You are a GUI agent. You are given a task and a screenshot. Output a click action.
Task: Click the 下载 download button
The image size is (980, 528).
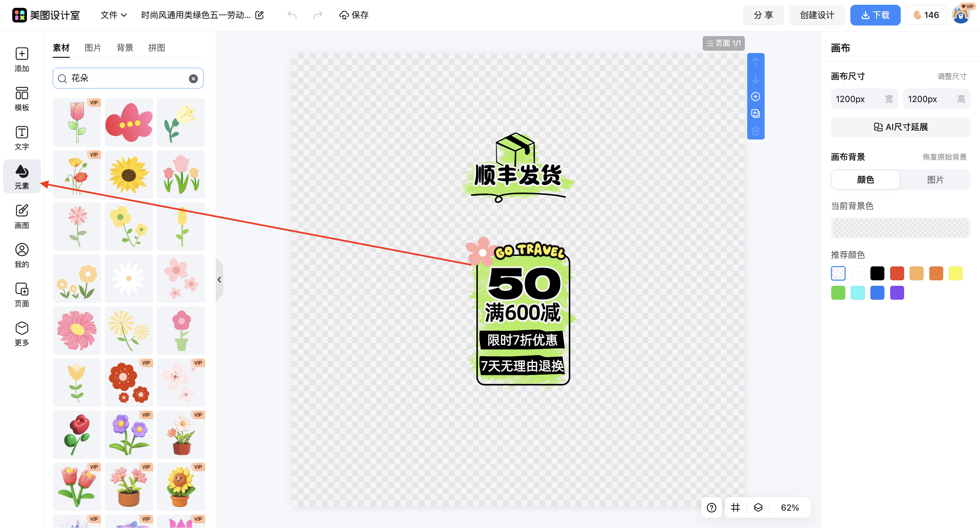[875, 15]
